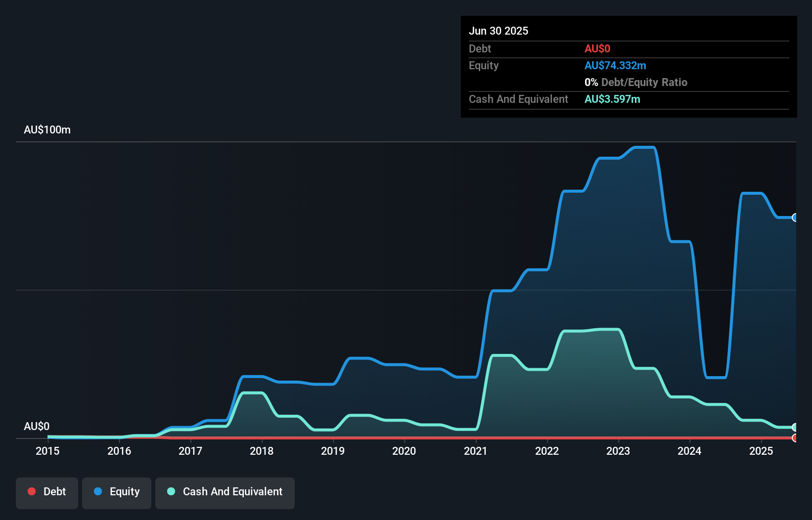This screenshot has width=812, height=520.
Task: Toggle the Cash And Equivalent series visibility
Action: pos(225,491)
